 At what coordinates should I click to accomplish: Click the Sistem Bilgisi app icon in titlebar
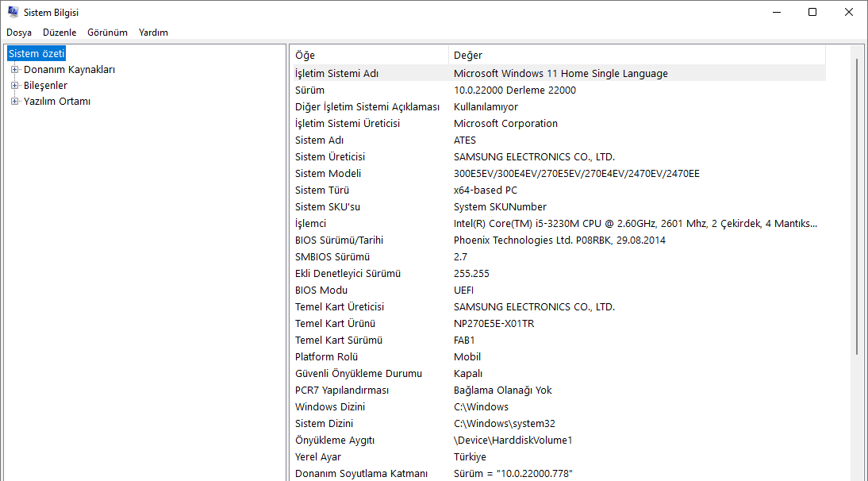[x=12, y=12]
